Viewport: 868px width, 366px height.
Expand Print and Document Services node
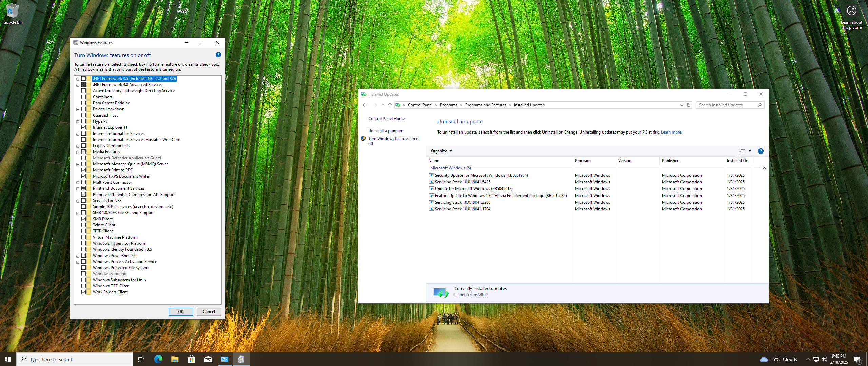coord(78,189)
